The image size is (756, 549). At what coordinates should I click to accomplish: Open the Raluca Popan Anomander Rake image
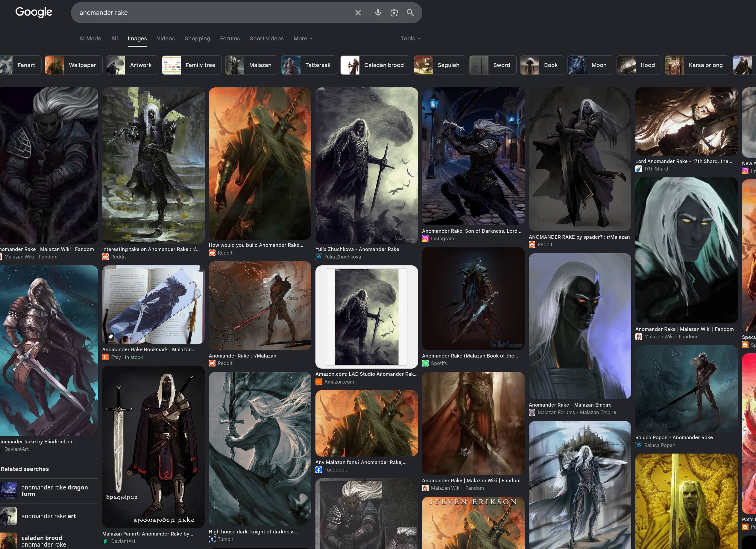[x=687, y=388]
